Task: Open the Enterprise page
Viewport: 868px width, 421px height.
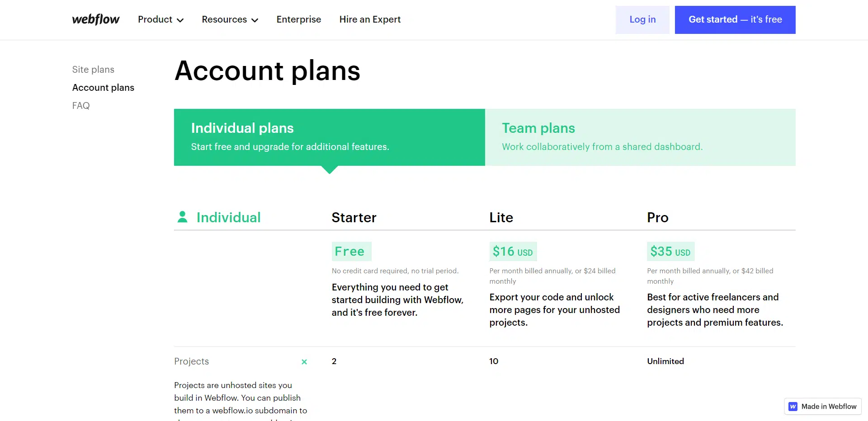Action: [x=299, y=19]
